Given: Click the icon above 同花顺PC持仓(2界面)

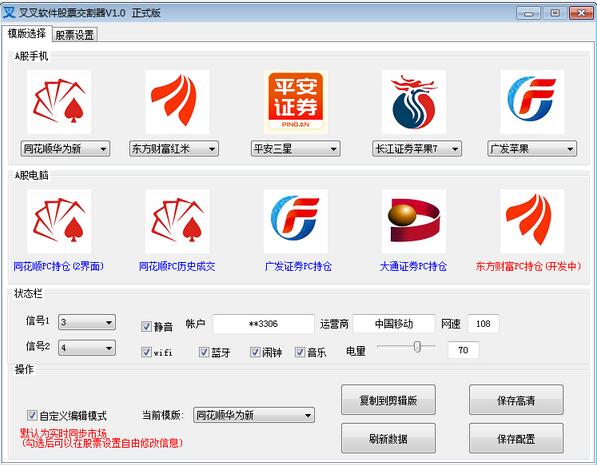Looking at the screenshot, I should tap(59, 221).
